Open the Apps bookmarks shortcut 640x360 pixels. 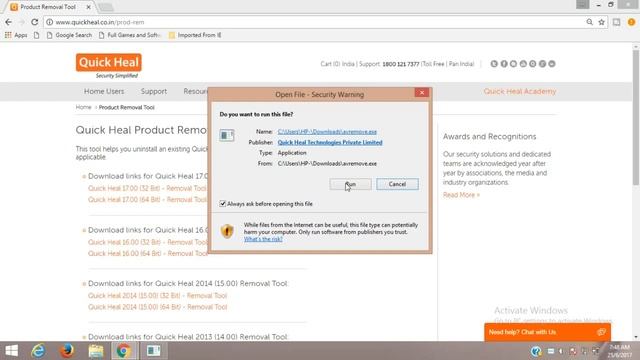click(x=16, y=35)
